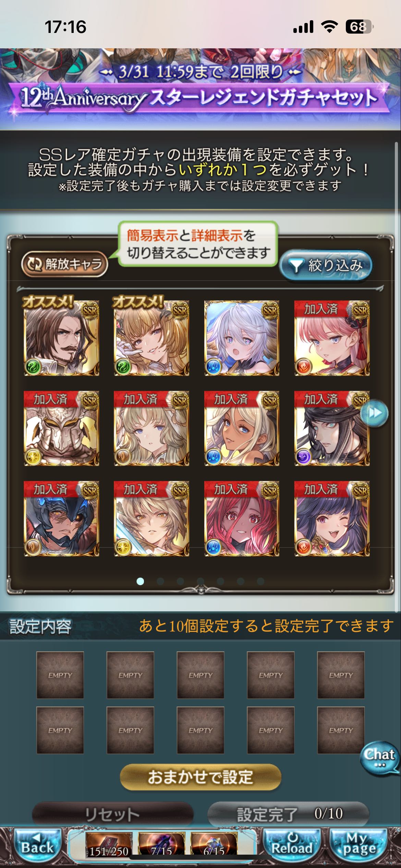Viewport: 401px width, 868px height.
Task: Jump to the last page dot
Action: click(260, 581)
